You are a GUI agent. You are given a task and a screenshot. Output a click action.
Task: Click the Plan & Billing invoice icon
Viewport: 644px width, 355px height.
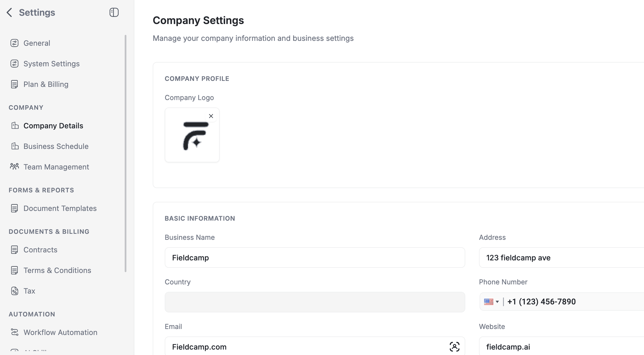pos(15,84)
